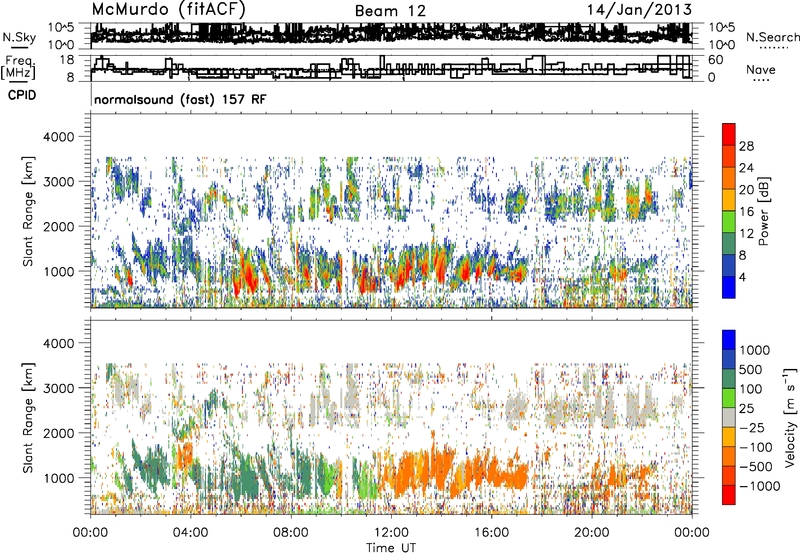Click the 'Nave' legend label

click(761, 70)
